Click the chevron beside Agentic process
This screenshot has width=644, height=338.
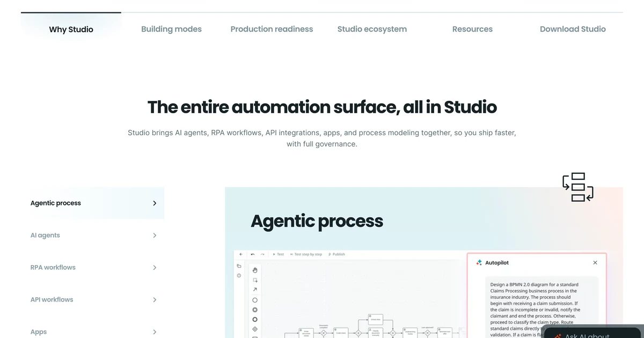click(x=155, y=203)
